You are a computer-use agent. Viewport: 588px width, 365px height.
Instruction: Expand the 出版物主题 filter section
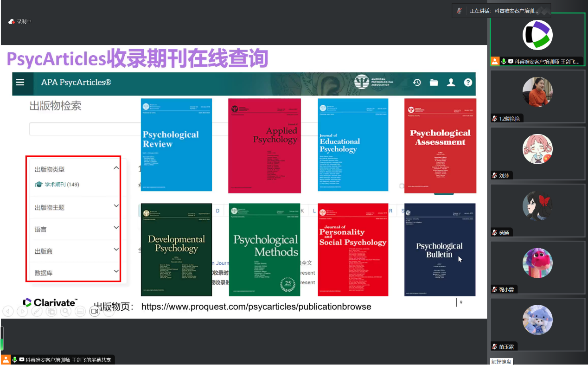click(116, 206)
